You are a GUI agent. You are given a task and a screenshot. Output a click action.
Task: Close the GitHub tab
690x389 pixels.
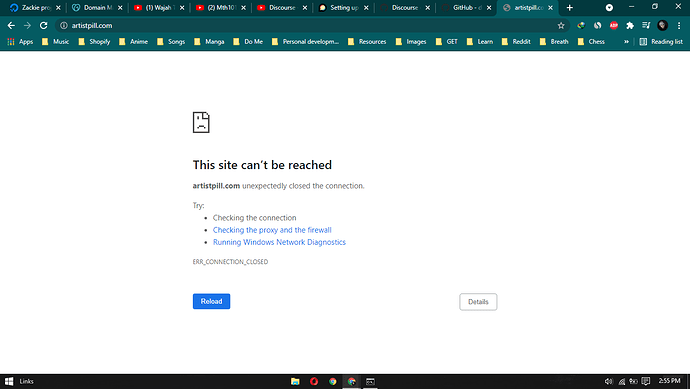click(x=489, y=7)
